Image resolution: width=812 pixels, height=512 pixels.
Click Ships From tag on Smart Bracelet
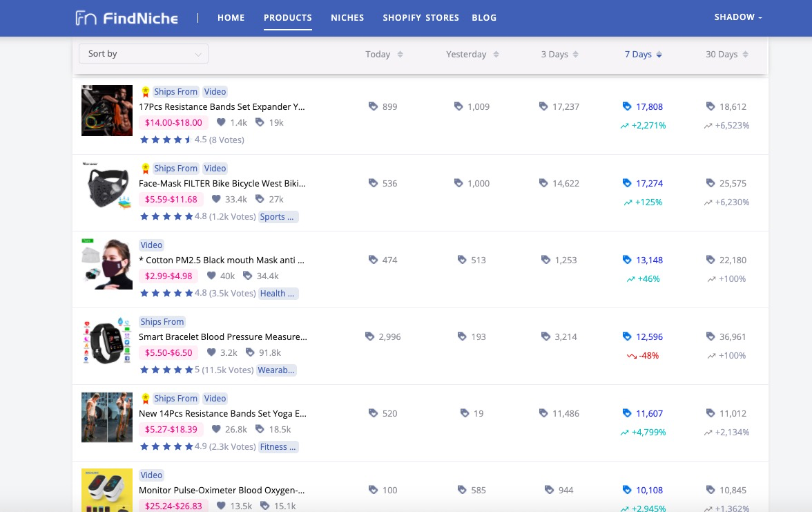click(x=162, y=322)
